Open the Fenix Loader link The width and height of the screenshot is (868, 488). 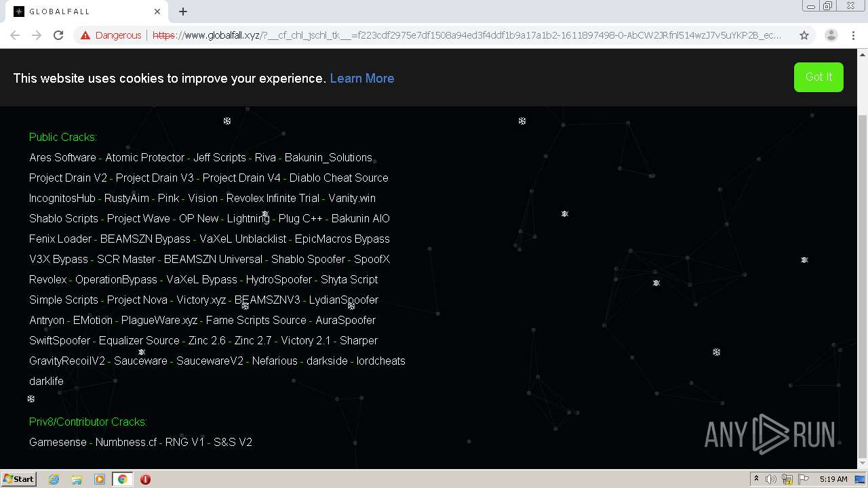pyautogui.click(x=60, y=239)
